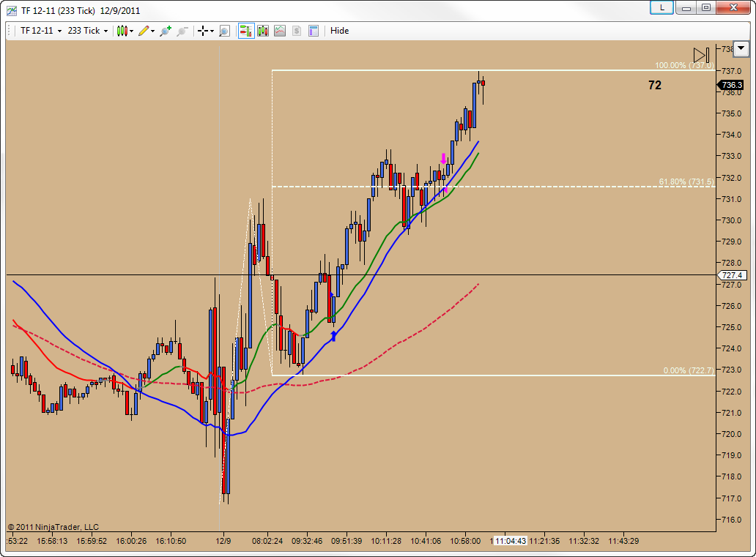Click the 15:58:13 time axis label

pos(52,541)
